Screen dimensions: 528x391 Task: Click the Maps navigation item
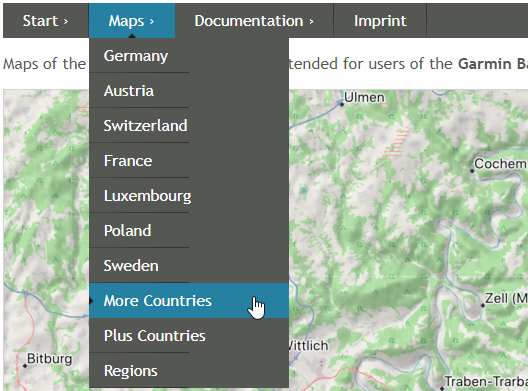[x=132, y=21]
